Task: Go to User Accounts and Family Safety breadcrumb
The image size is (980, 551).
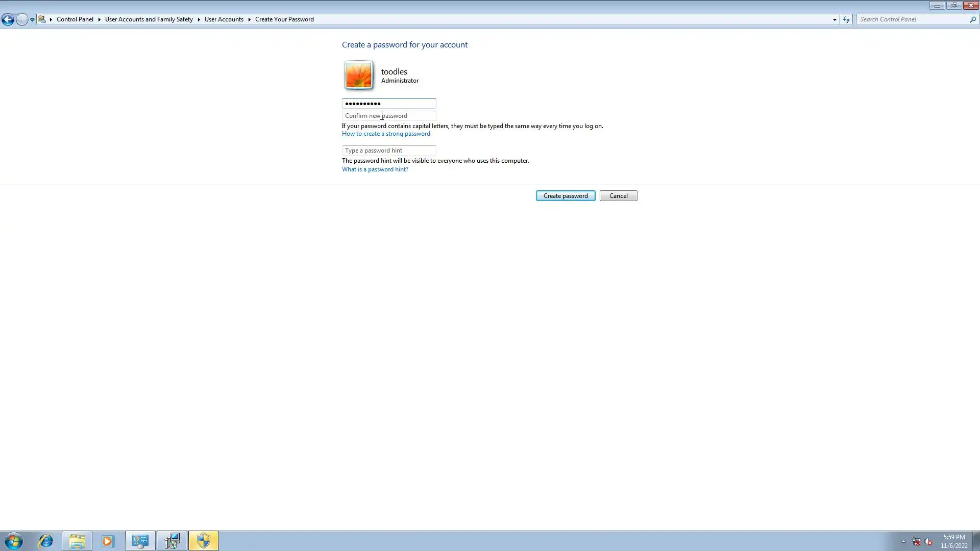Action: point(149,19)
